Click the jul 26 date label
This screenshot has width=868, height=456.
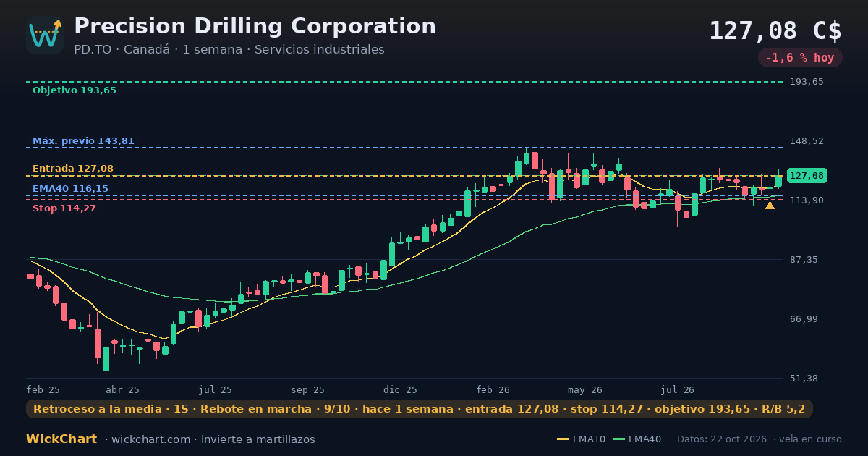coord(677,390)
